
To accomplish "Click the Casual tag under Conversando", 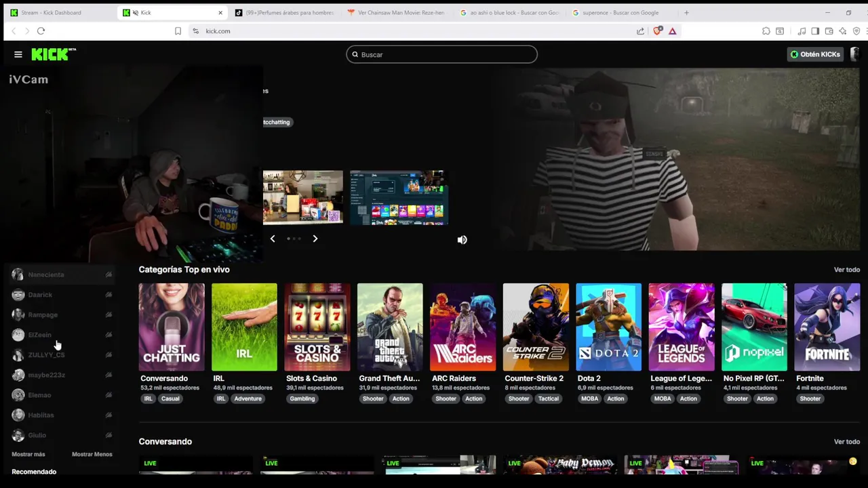I will (x=170, y=399).
